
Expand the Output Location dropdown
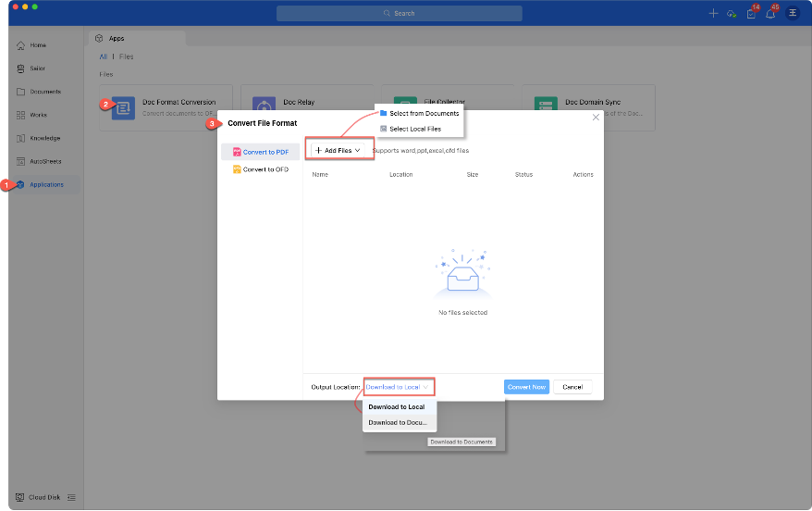(398, 387)
